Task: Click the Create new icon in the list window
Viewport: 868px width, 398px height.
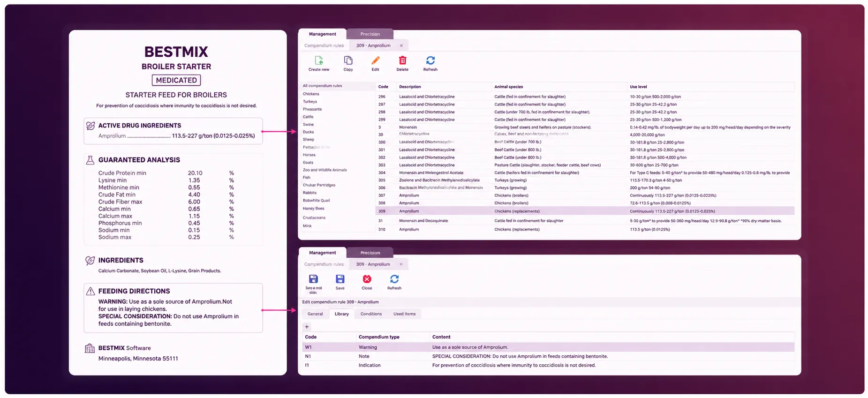Action: [x=319, y=60]
